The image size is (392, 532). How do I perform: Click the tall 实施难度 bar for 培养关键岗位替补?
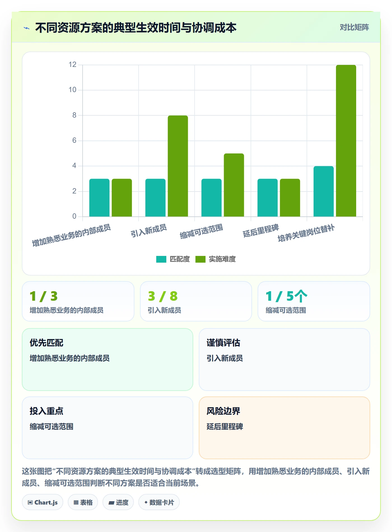(346, 141)
